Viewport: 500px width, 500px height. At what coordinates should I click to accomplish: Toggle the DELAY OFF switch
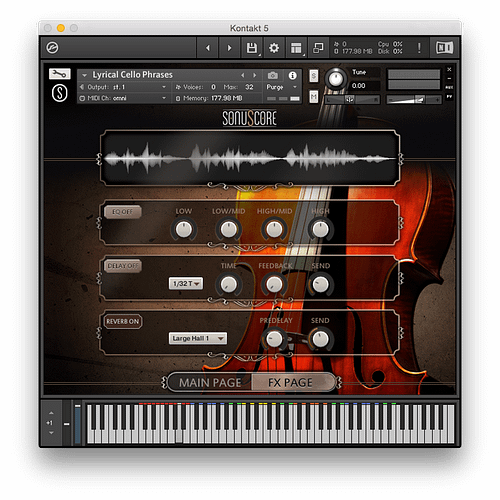coord(123,266)
